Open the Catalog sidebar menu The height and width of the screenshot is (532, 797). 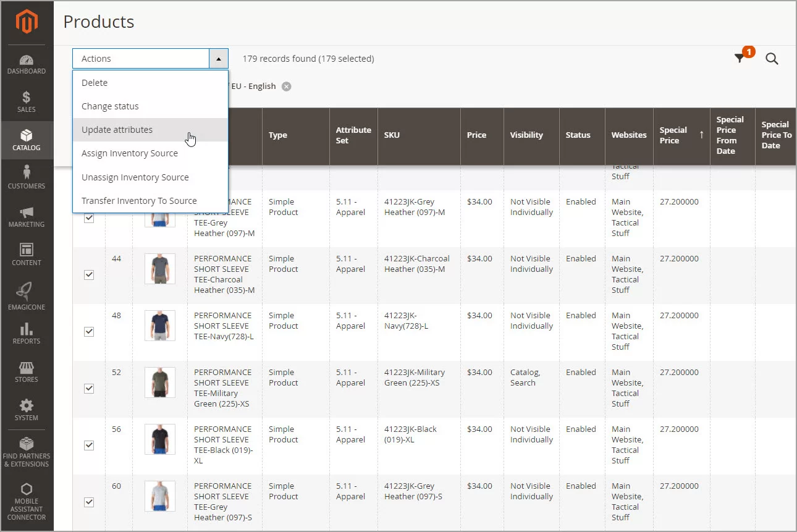click(27, 141)
